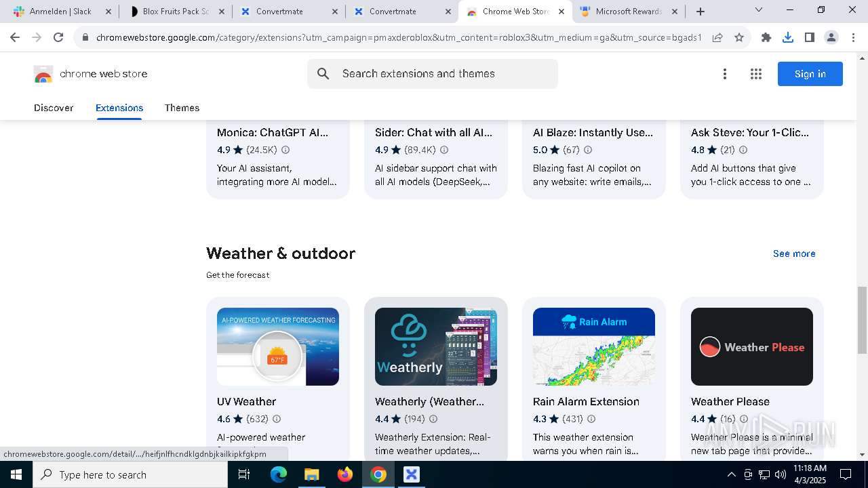Viewport: 868px width, 488px height.
Task: Show rating info for Monica extension
Action: coord(285,150)
